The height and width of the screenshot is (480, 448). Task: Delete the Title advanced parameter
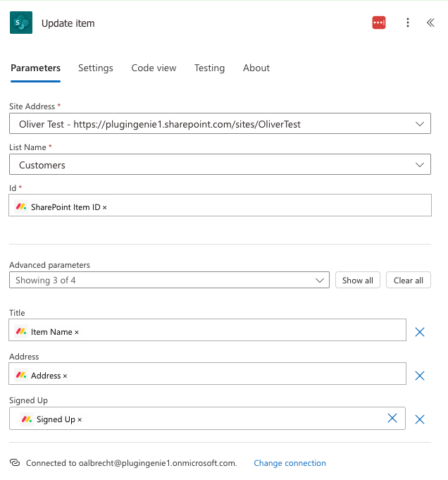pos(420,332)
